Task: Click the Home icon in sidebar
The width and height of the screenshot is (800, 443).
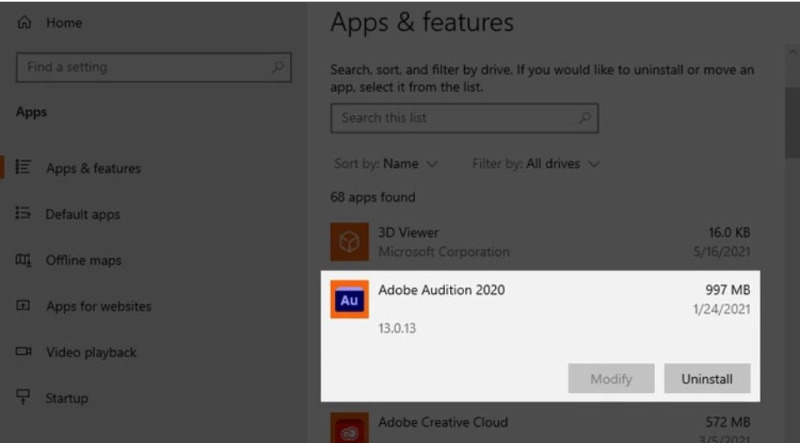Action: 24,21
